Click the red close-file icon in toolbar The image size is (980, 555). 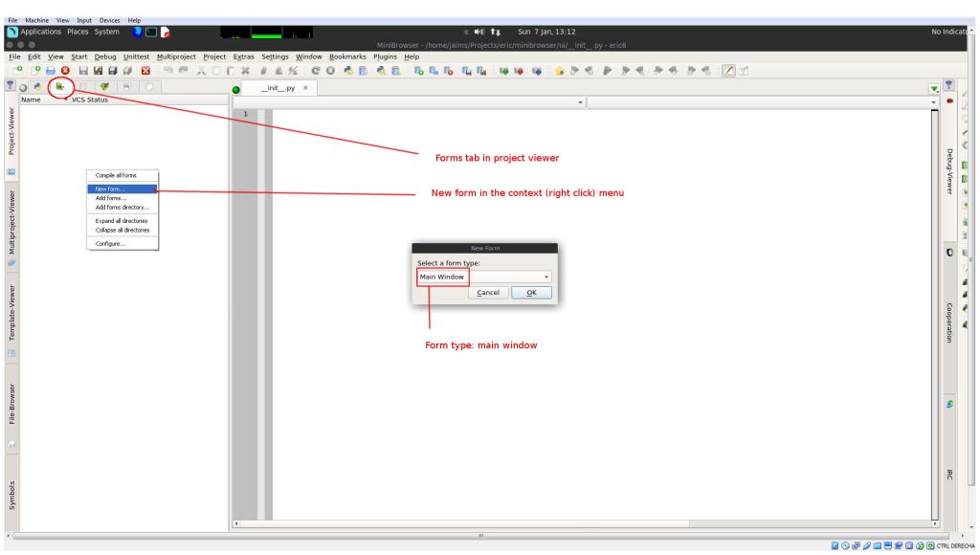145,70
